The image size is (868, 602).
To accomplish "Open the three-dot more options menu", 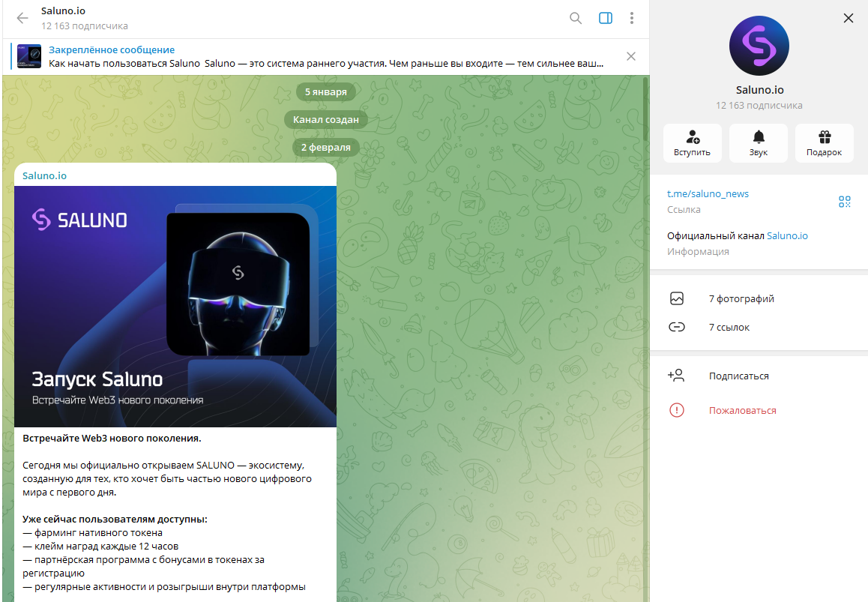I will 632,18.
